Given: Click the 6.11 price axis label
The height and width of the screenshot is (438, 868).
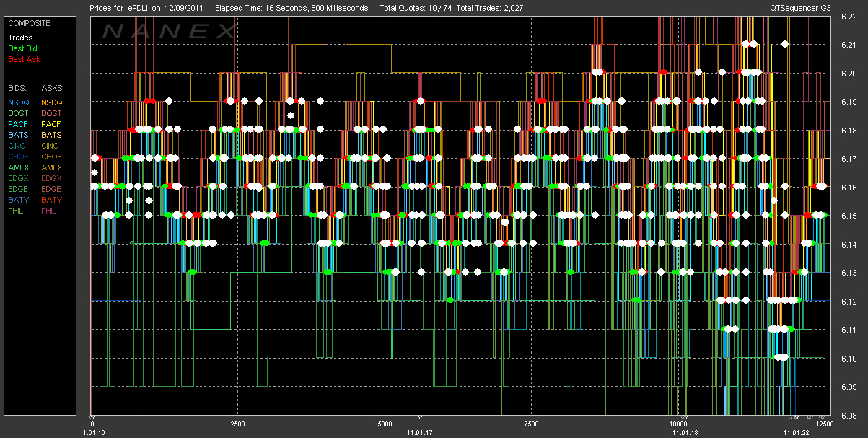Looking at the screenshot, I should click(x=848, y=330).
